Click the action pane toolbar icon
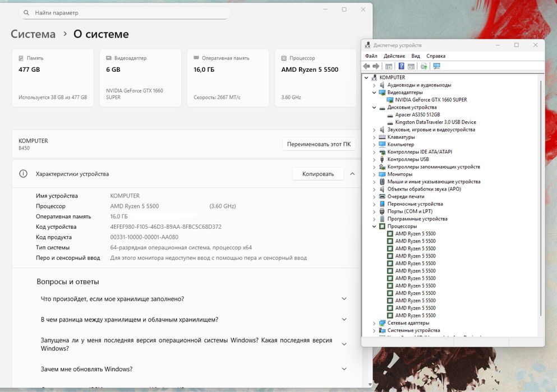Image resolution: width=557 pixels, height=392 pixels. tap(411, 66)
